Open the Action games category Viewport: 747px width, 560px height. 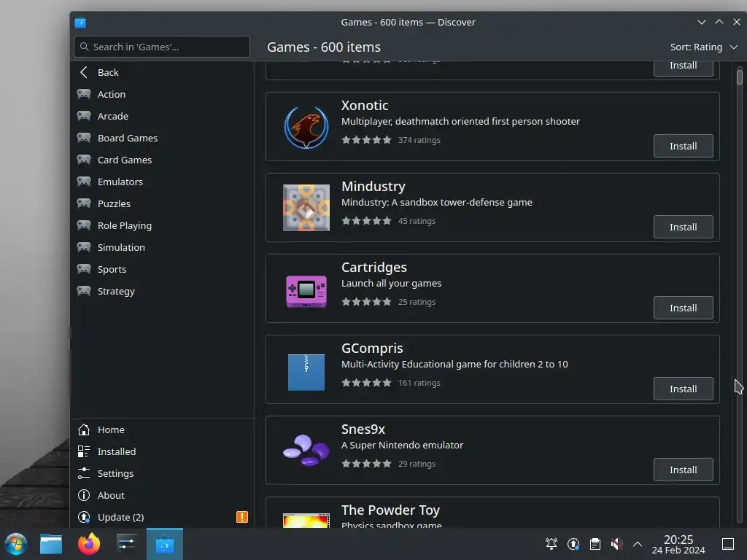click(162, 94)
